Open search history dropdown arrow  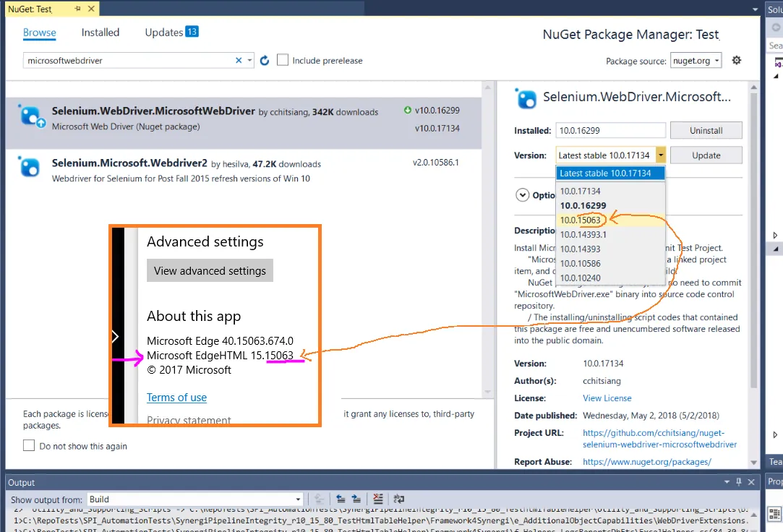pos(249,61)
